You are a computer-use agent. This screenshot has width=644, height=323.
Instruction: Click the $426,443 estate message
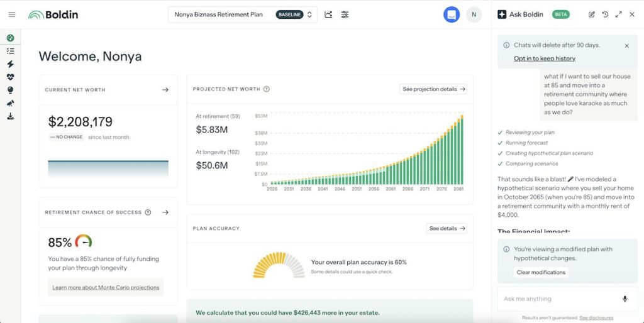[x=287, y=313]
